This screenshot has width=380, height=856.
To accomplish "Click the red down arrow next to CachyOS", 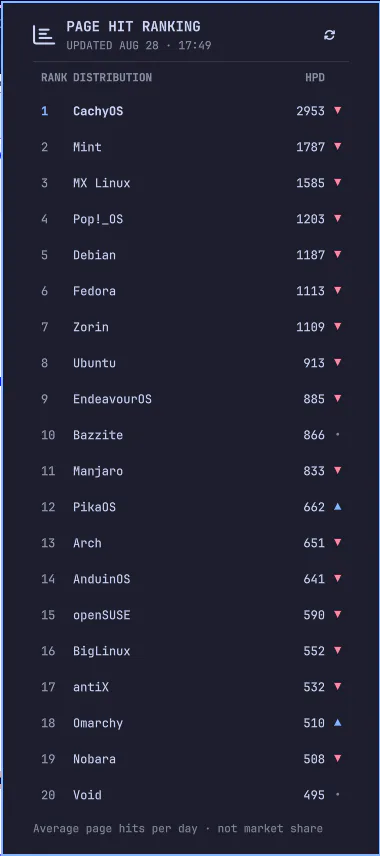I will (337, 110).
